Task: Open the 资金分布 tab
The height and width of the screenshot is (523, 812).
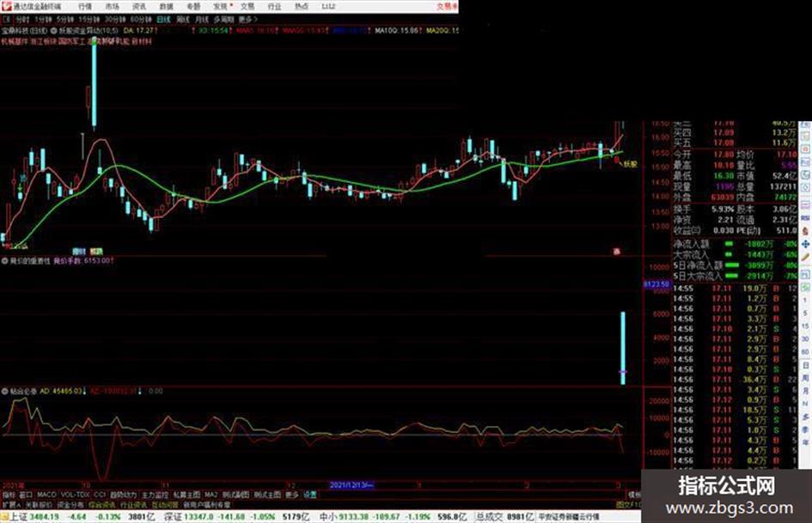Action: click(70, 505)
